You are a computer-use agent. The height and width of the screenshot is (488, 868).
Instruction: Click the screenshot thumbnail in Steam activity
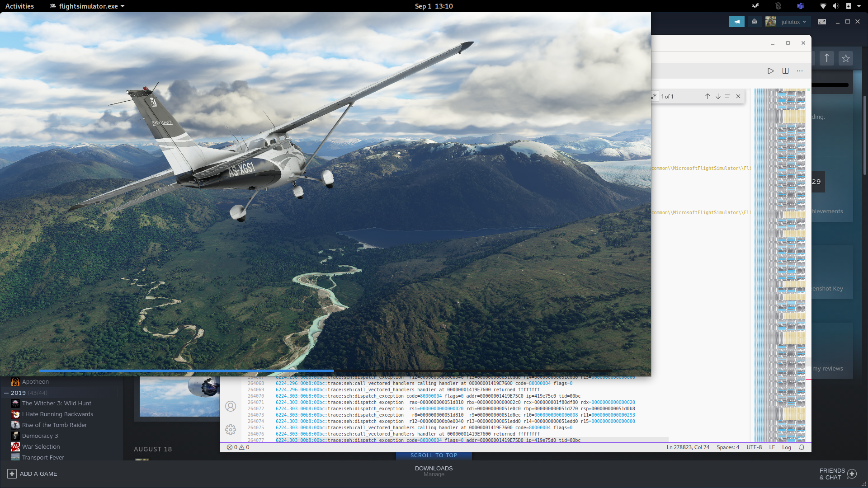179,397
